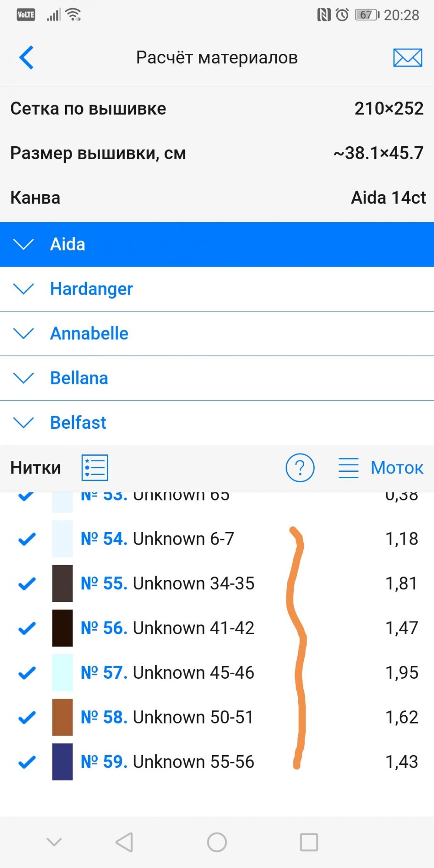This screenshot has height=868, width=434.
Task: Tap the blue back arrow
Action: click(26, 58)
